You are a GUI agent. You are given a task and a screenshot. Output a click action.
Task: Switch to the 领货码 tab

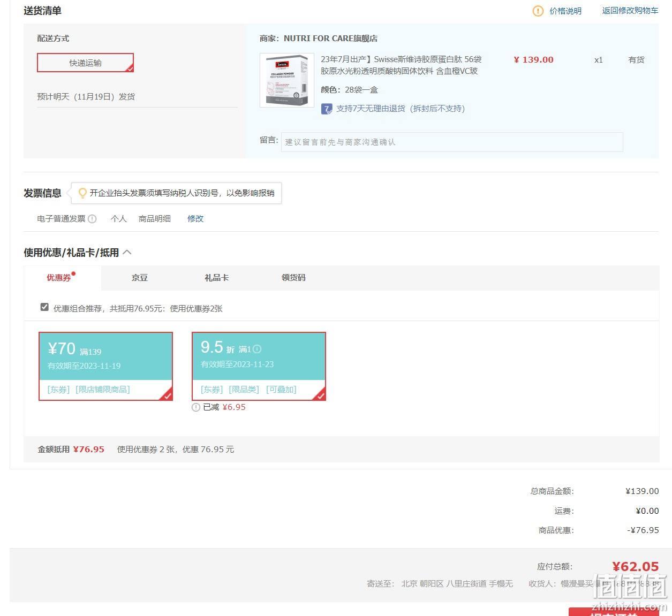tap(293, 277)
